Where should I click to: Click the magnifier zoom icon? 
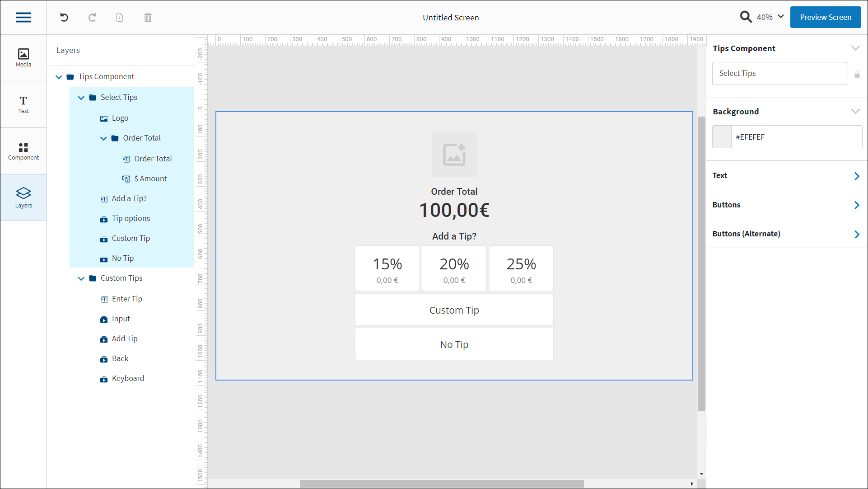coord(746,17)
